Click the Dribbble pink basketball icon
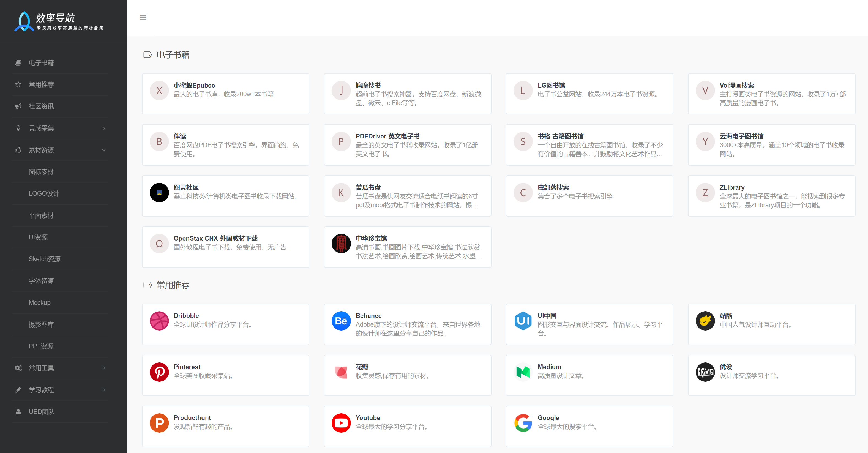Viewport: 868px width, 453px height. [x=159, y=321]
